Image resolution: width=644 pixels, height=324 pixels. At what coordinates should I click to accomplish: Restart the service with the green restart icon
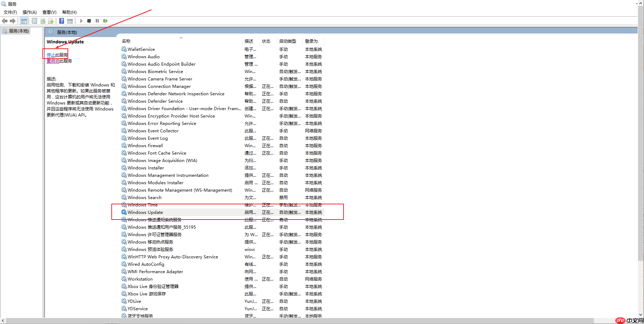[105, 21]
